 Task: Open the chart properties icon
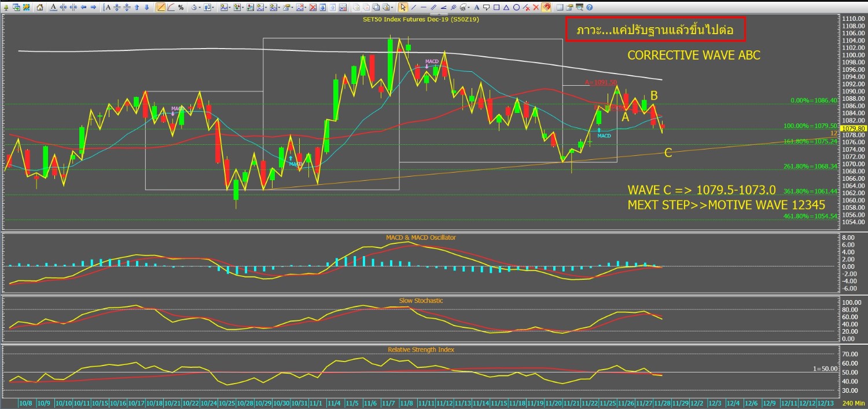pyautogui.click(x=569, y=8)
